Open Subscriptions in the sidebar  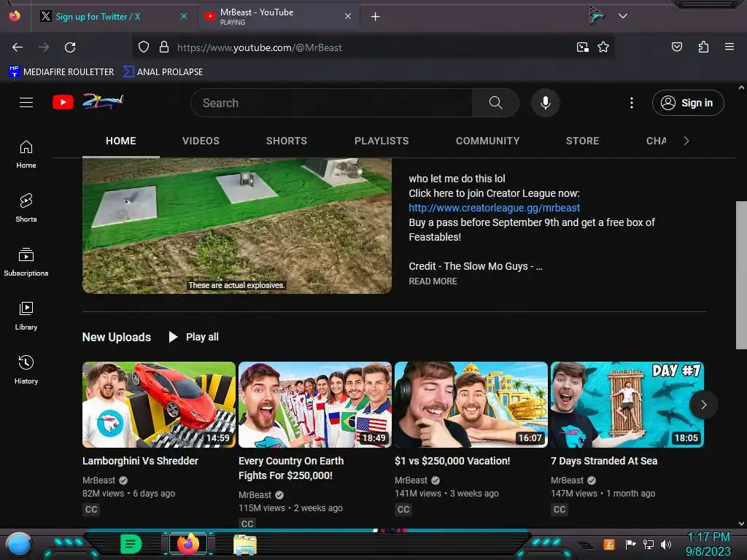[x=26, y=262]
